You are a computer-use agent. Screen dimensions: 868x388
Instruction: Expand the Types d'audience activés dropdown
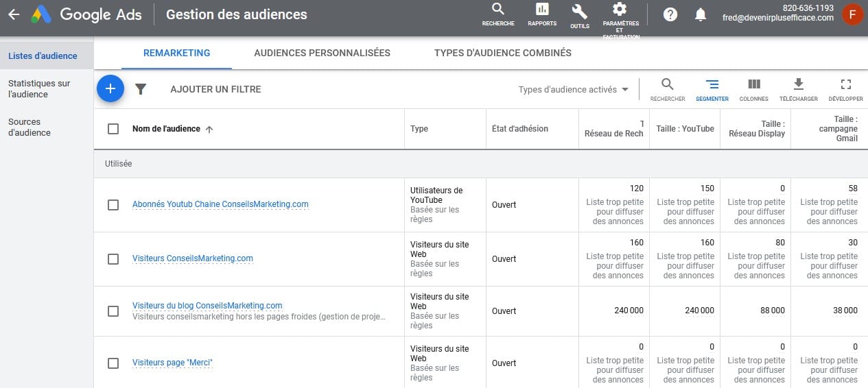click(x=574, y=90)
